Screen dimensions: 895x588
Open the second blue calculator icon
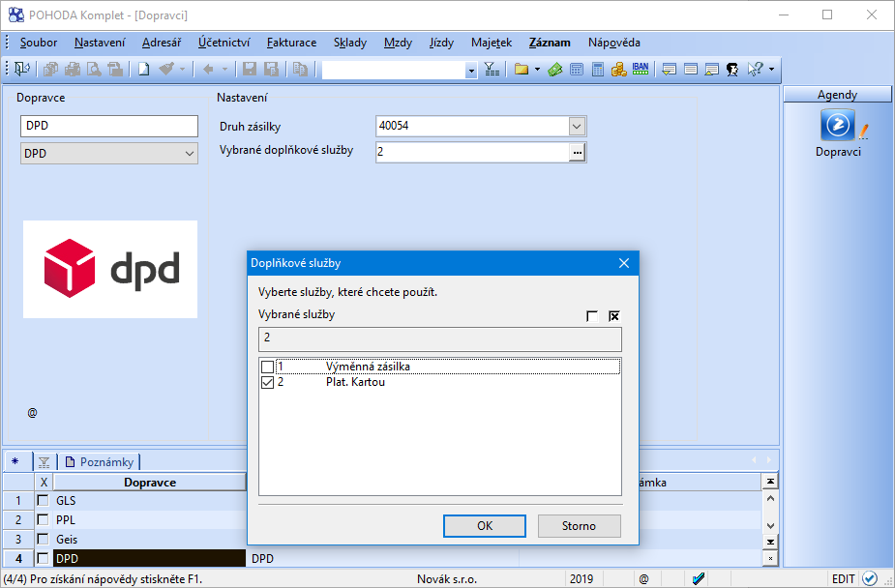coord(598,70)
